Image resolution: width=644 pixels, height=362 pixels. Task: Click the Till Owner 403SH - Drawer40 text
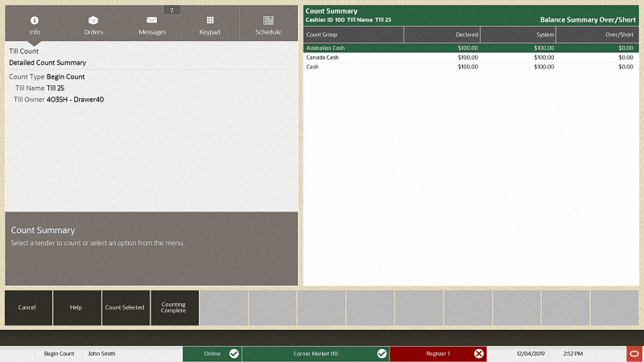click(x=58, y=100)
